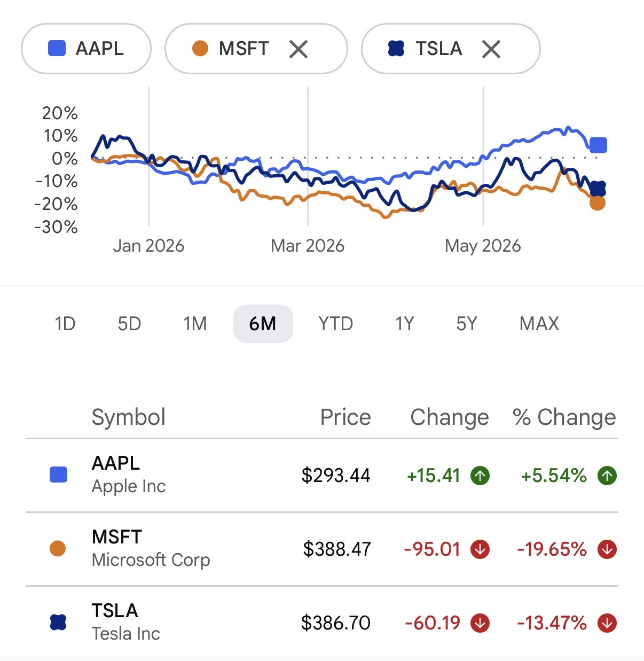644x661 pixels.
Task: Choose the 1M time range
Action: point(195,324)
